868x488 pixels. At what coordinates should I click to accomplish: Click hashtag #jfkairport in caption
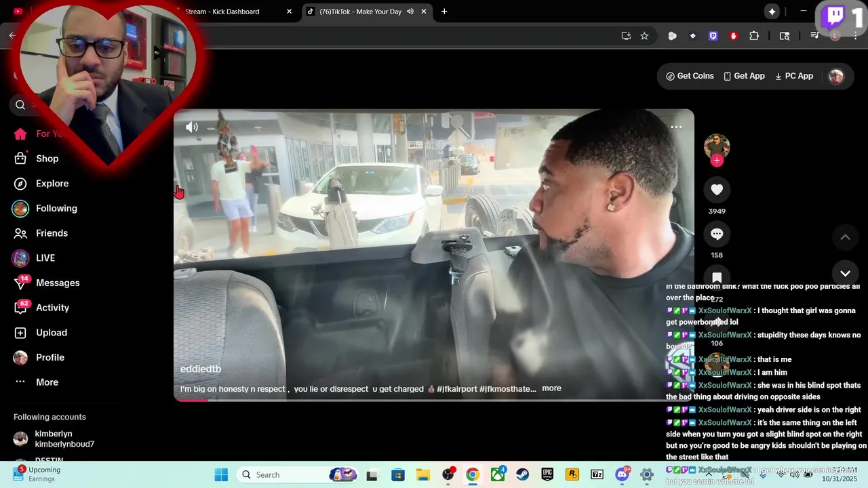(x=456, y=389)
